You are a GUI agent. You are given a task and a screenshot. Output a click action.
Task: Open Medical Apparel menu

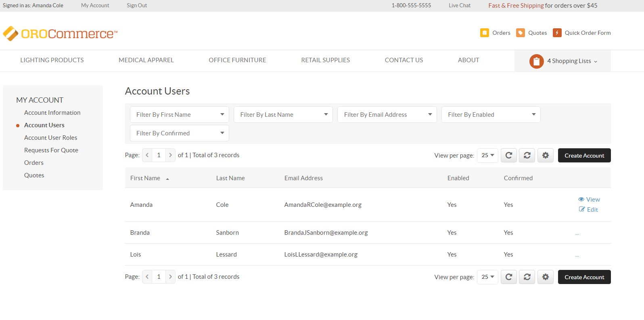pyautogui.click(x=146, y=60)
